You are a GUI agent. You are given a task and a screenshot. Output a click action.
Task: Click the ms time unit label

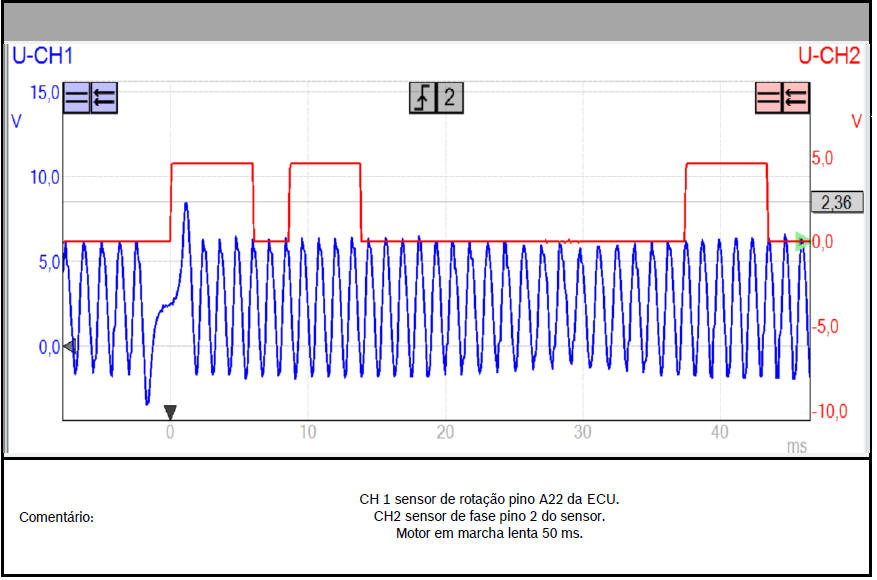point(796,446)
